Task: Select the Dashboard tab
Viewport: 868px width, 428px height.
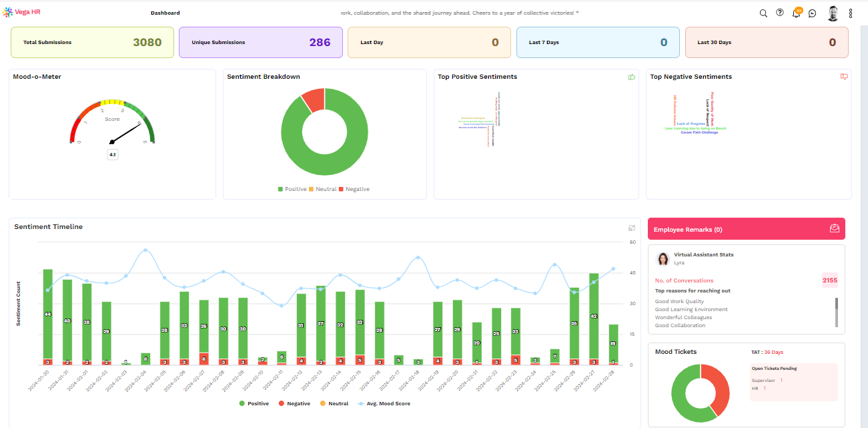Action: tap(165, 13)
